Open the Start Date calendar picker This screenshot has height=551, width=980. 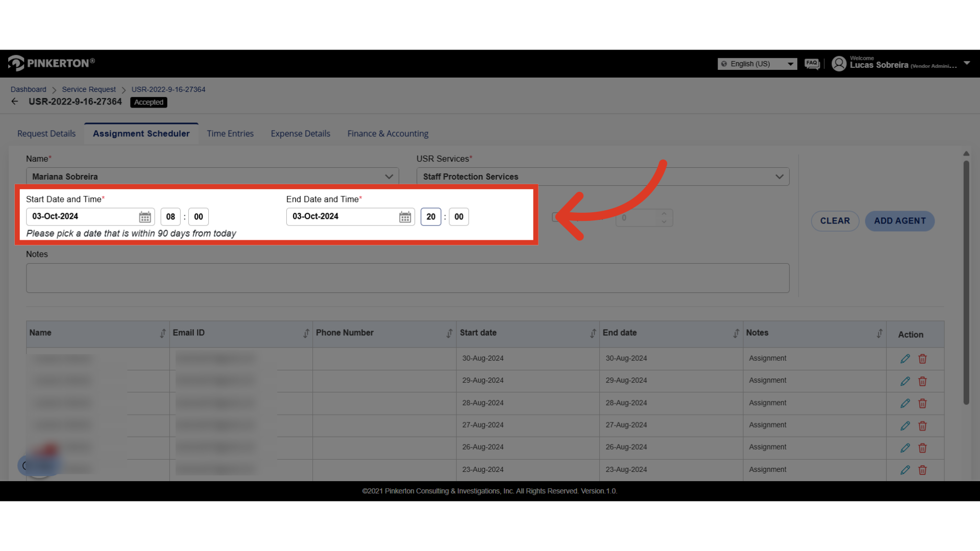pos(145,217)
